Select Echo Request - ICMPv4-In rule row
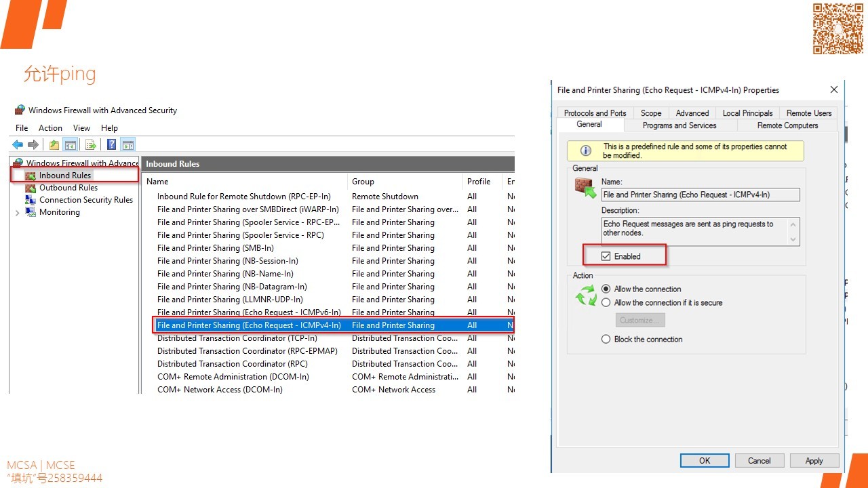The height and width of the screenshot is (488, 868). coord(335,325)
